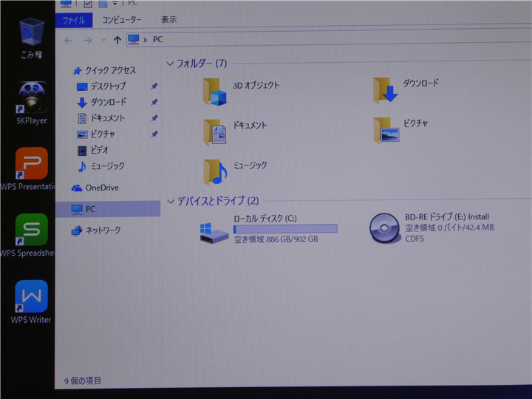
Task: Open the quick access toolbar customize dropdown
Action: point(115,3)
